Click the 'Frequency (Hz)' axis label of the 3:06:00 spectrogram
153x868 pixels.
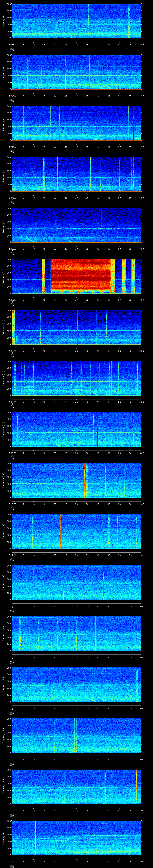3,276
